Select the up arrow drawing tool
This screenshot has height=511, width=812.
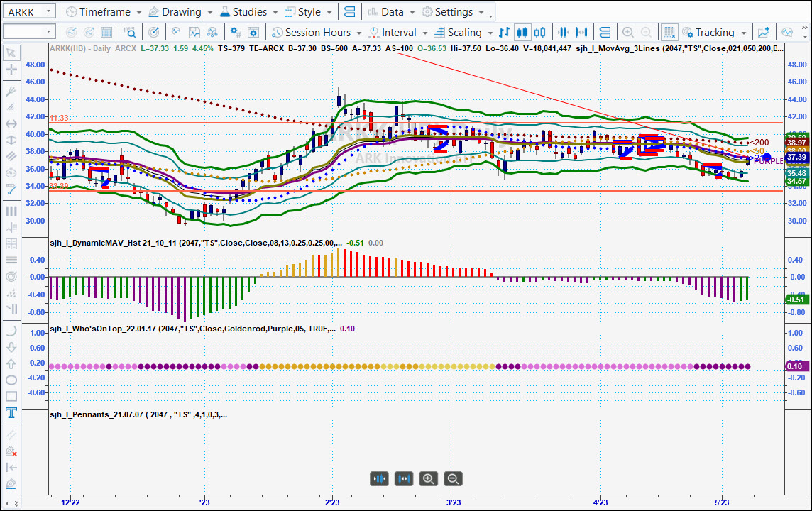11,363
